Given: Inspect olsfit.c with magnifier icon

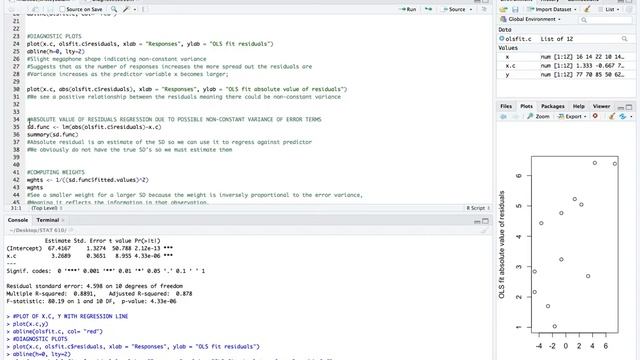Looking at the screenshot, I should [x=624, y=39].
